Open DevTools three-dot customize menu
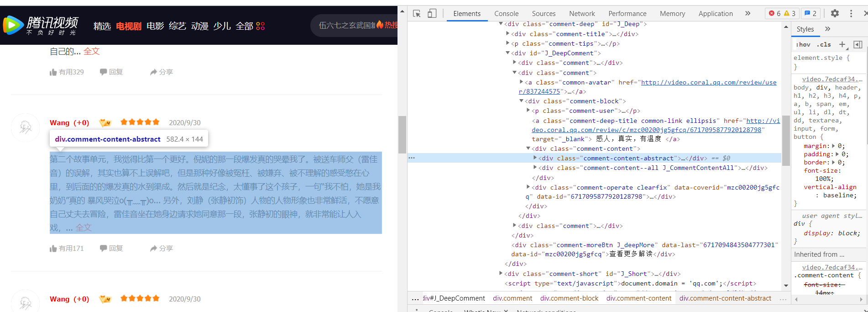 [x=851, y=14]
